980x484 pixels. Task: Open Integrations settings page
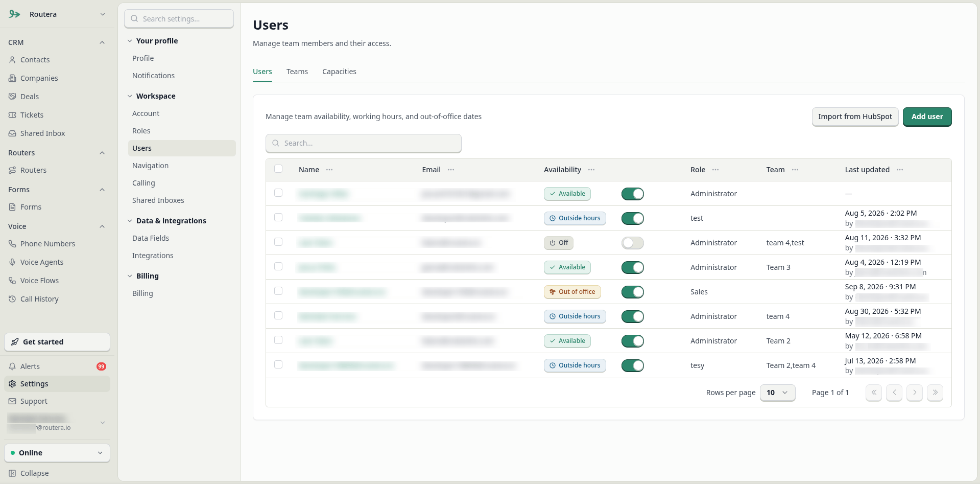[x=153, y=256]
